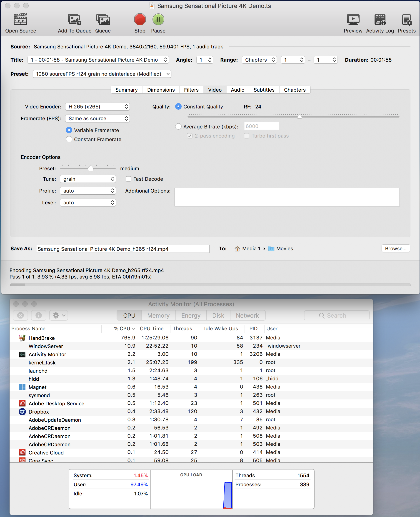Switch to the Disk tab in Activity Monitor
The image size is (420, 517).
[x=218, y=315]
